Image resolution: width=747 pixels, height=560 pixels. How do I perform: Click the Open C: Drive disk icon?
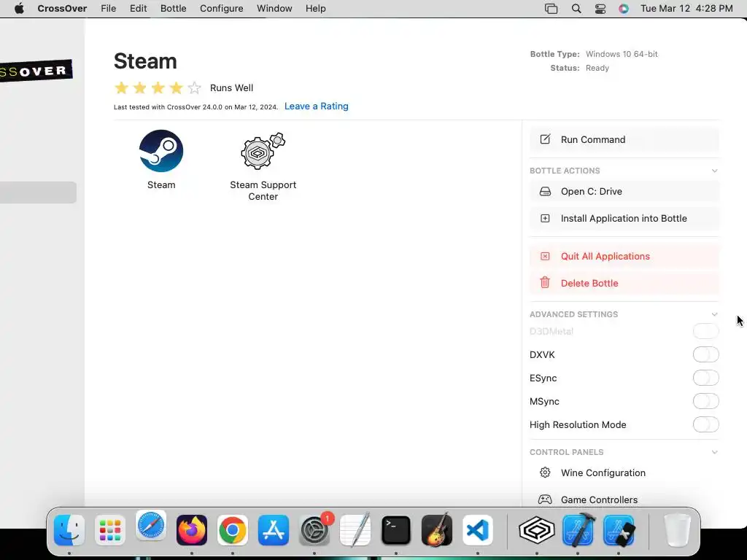coord(545,192)
